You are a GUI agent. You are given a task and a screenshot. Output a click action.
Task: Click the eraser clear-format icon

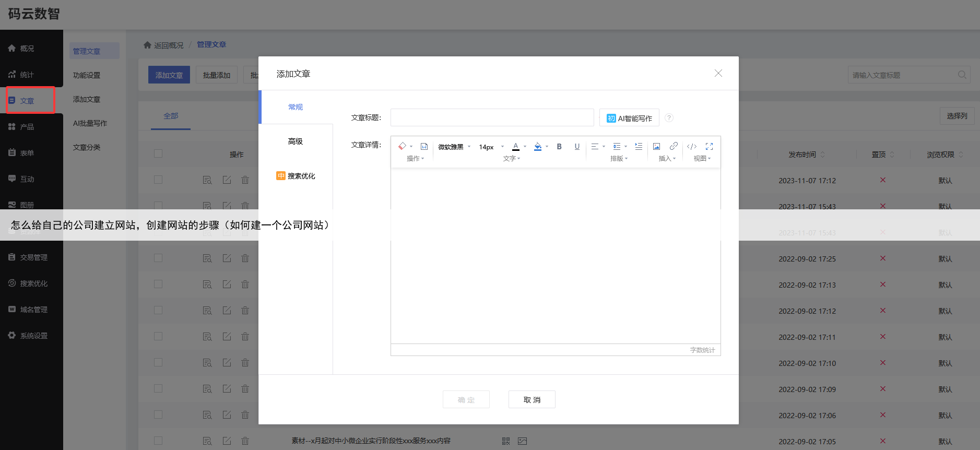point(402,147)
